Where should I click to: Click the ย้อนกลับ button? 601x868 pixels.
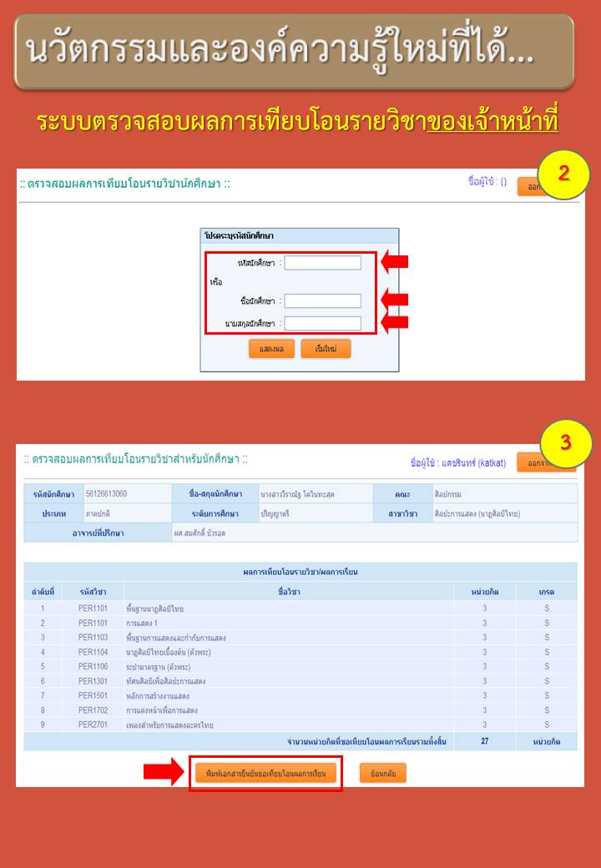(383, 774)
